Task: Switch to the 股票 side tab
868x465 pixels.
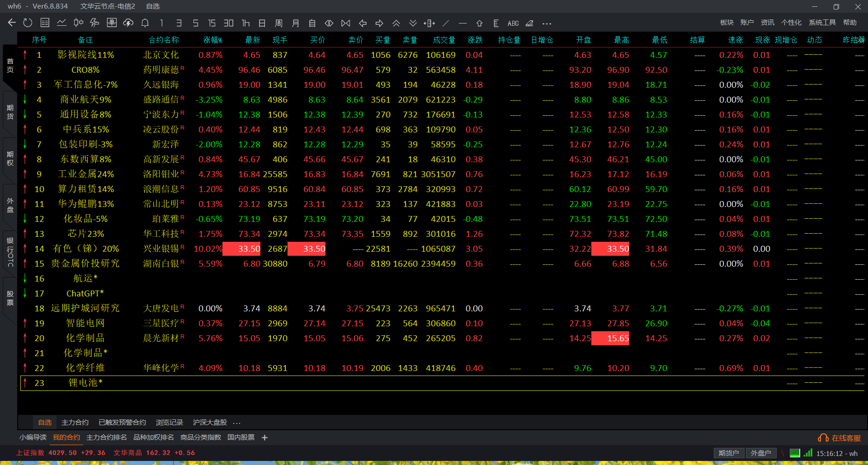Action: pos(10,298)
